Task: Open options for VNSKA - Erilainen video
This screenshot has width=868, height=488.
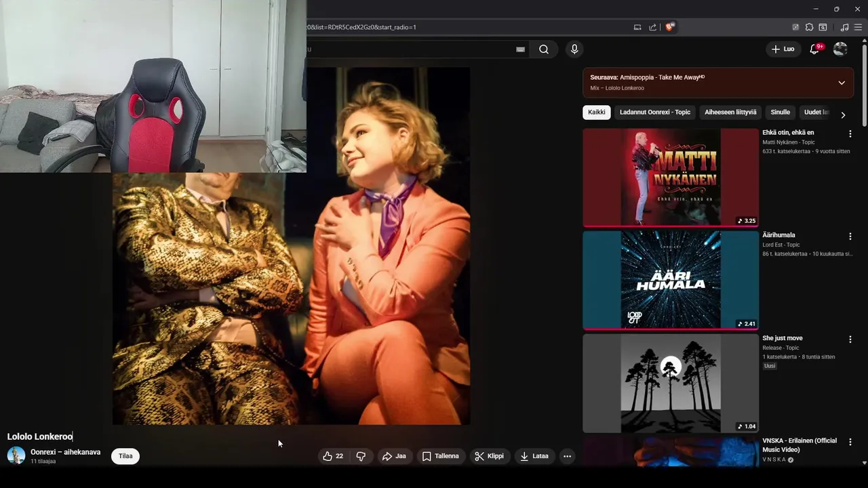Action: point(850,442)
